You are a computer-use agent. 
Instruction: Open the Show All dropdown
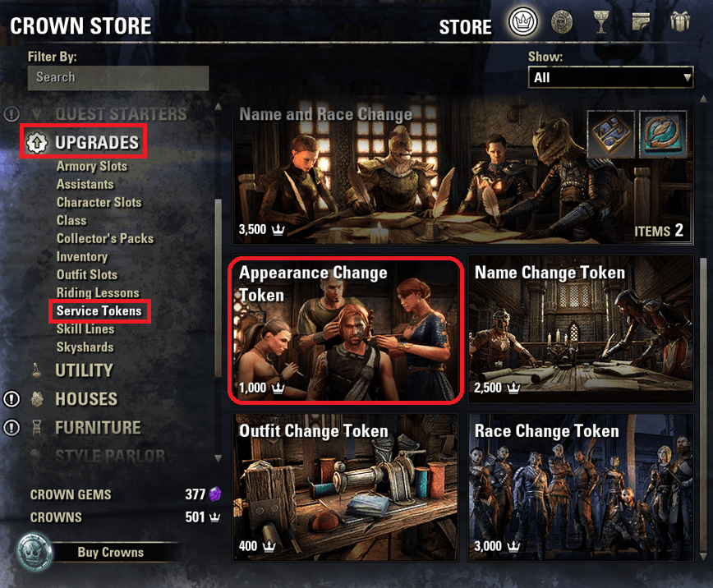610,77
